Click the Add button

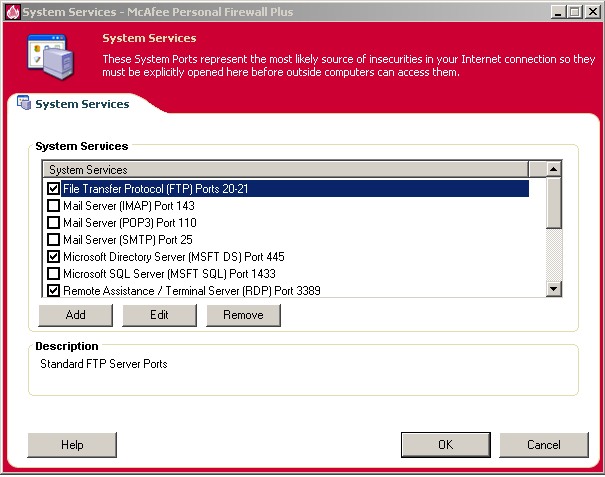click(x=76, y=315)
